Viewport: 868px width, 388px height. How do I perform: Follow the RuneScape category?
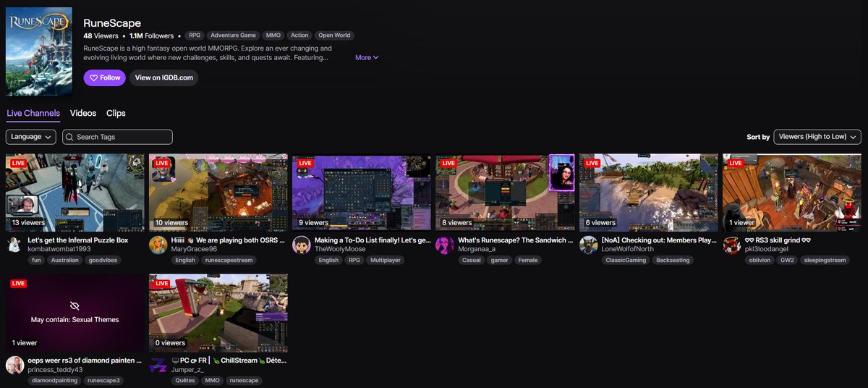pos(104,77)
